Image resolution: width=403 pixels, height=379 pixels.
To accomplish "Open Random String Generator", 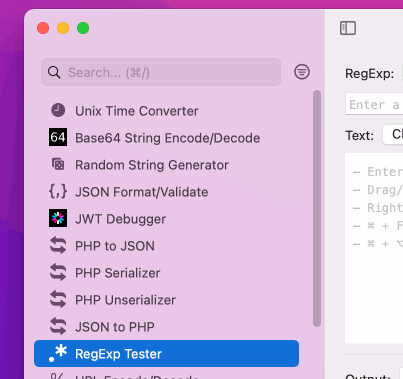I will (166, 165).
